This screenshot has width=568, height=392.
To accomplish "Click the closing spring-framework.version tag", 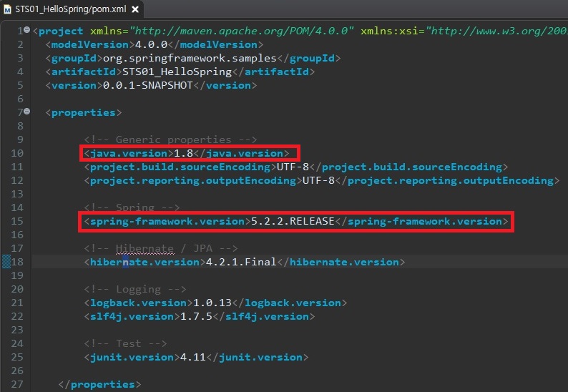I will click(421, 221).
